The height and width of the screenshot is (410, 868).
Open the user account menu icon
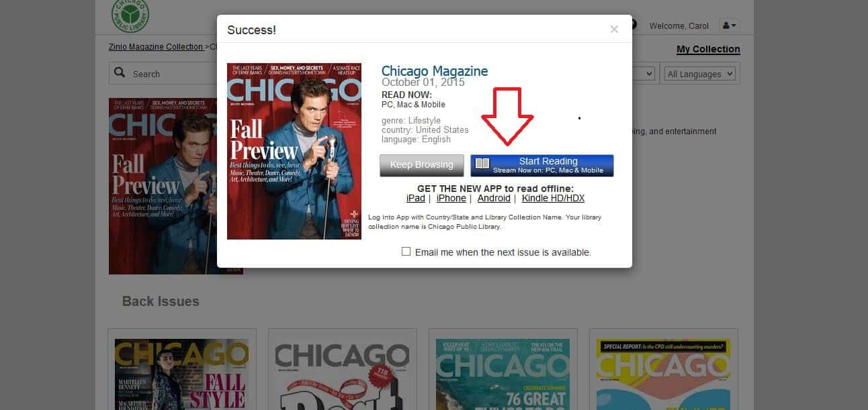coord(729,25)
